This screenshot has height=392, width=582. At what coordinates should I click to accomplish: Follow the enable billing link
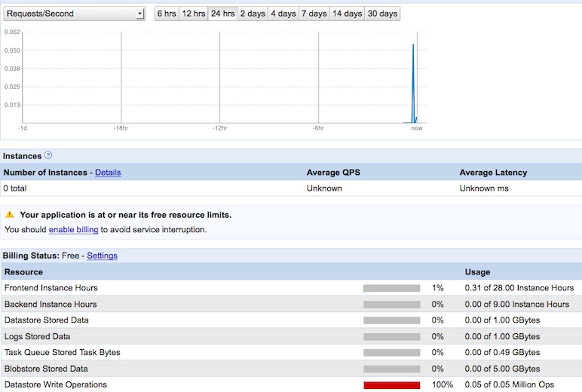(74, 229)
